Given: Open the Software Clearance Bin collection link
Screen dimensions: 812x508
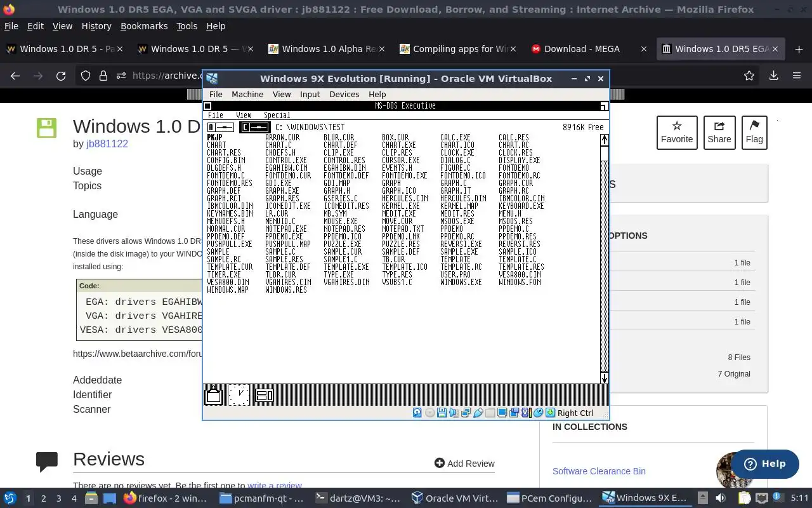Looking at the screenshot, I should coord(599,471).
